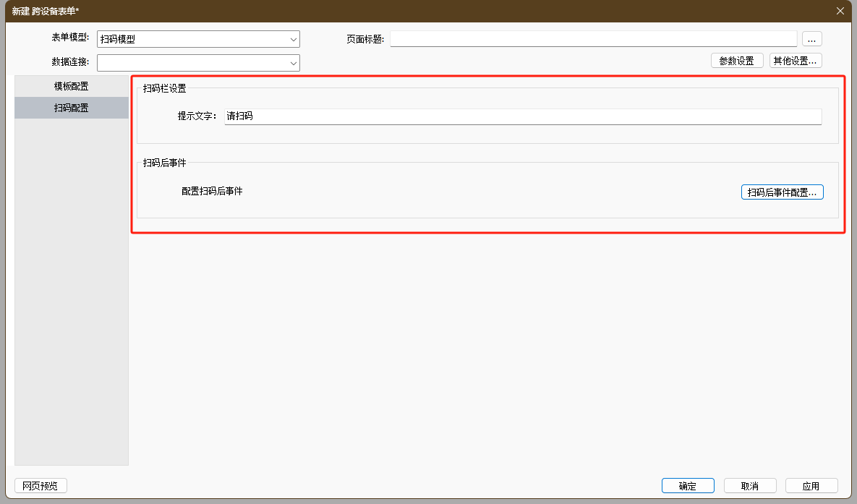
Task: Open 参数设置 parameter settings
Action: pos(736,61)
